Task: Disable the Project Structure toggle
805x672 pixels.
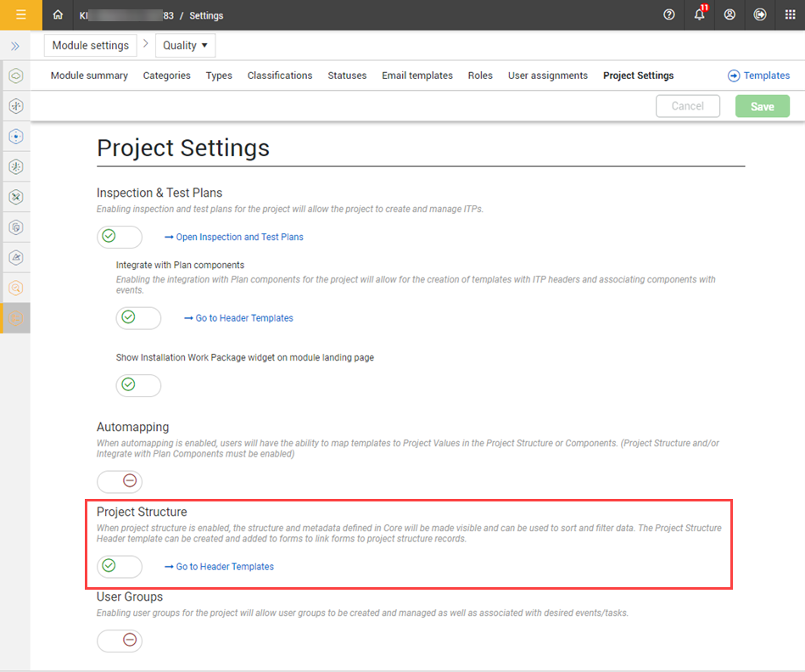Action: tap(119, 566)
